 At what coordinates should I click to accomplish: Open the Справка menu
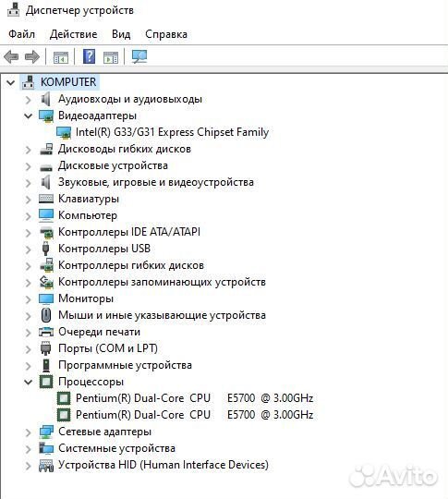166,34
